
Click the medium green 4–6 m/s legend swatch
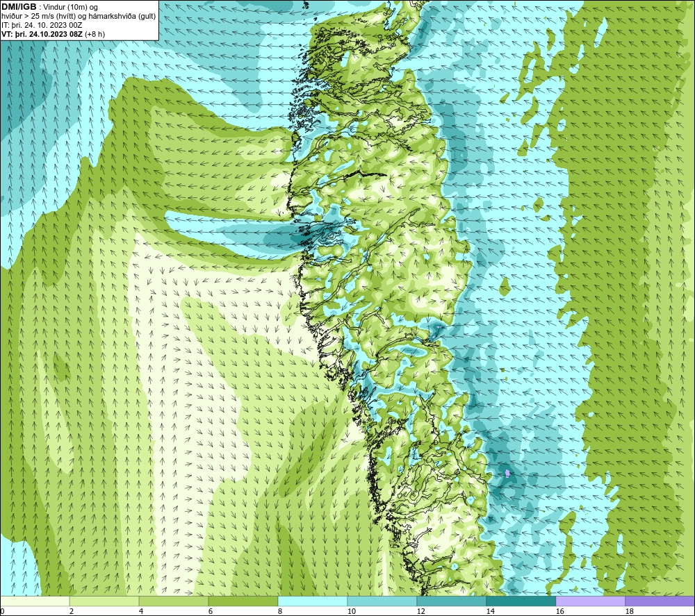coord(174,601)
